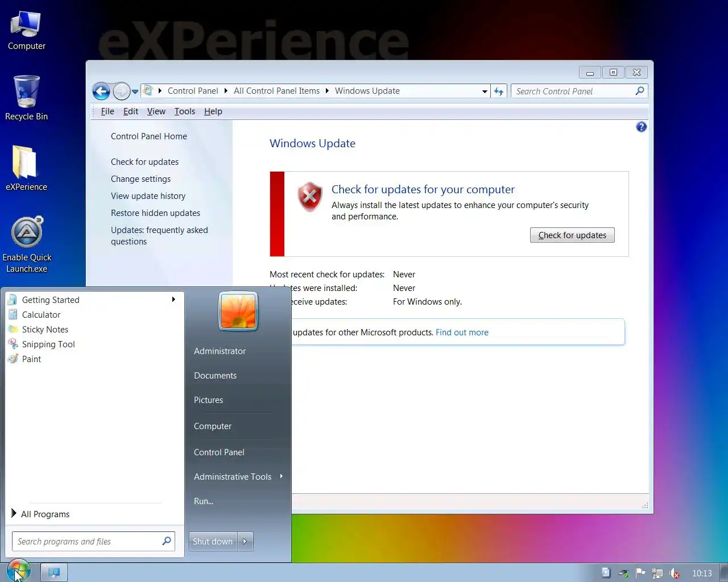Open the File menu
The image size is (728, 582).
[x=107, y=111]
